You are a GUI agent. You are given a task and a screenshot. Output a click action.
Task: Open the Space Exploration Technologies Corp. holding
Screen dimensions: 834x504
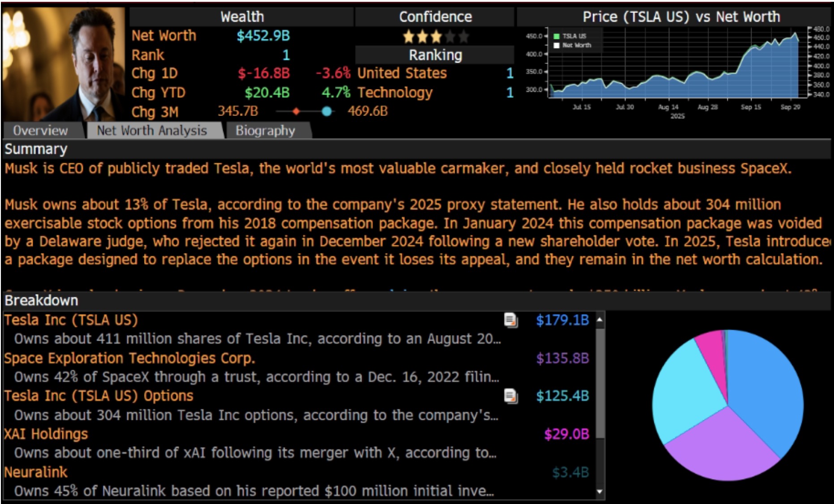(x=130, y=358)
